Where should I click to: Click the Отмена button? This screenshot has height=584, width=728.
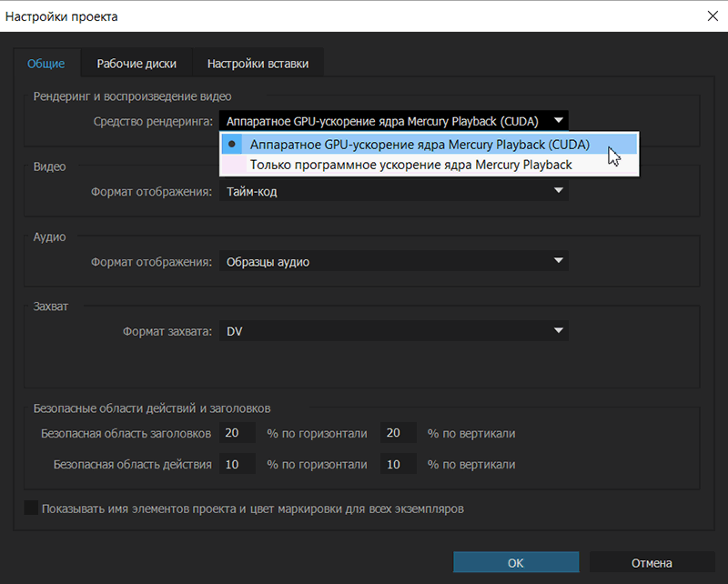pyautogui.click(x=652, y=563)
